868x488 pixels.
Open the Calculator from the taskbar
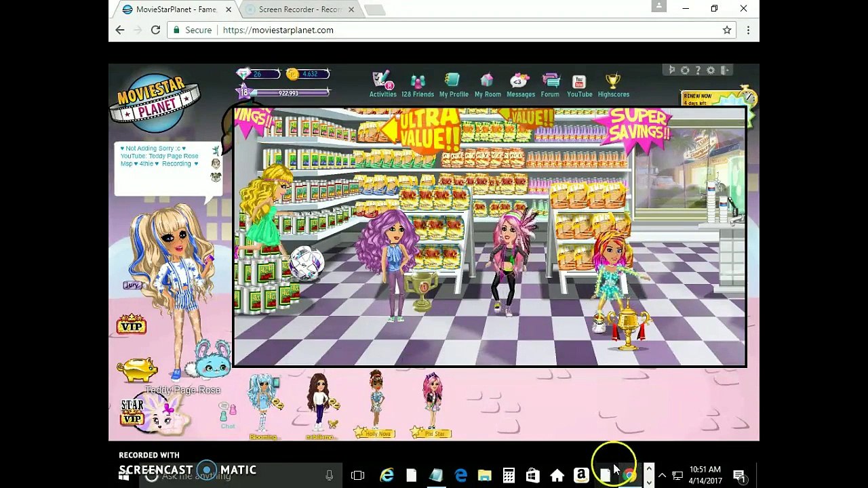click(509, 476)
